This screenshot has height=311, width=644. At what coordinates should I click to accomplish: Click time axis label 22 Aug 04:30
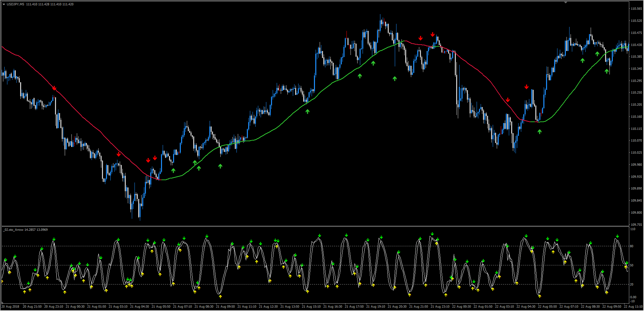click(526, 307)
